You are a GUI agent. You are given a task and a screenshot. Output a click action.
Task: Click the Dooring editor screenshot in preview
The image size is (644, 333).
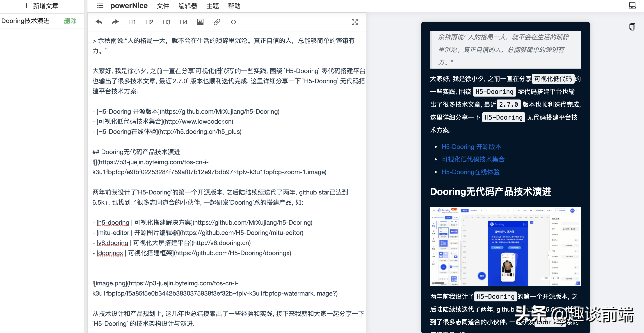tap(505, 246)
